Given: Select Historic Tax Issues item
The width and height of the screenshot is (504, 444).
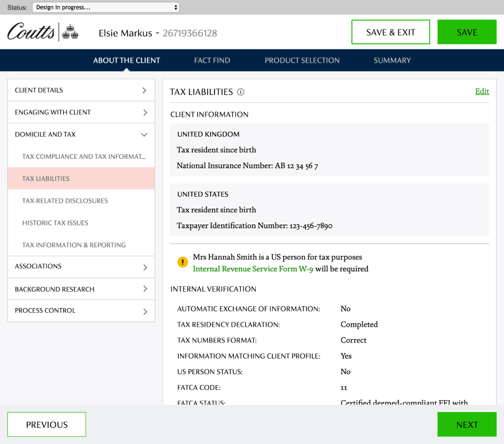Looking at the screenshot, I should pos(55,223).
